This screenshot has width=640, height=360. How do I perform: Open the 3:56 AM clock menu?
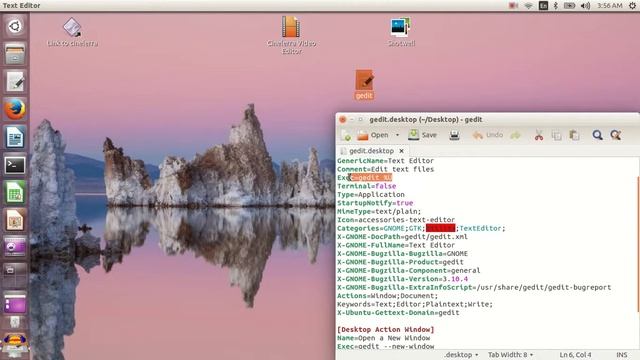[x=609, y=6]
